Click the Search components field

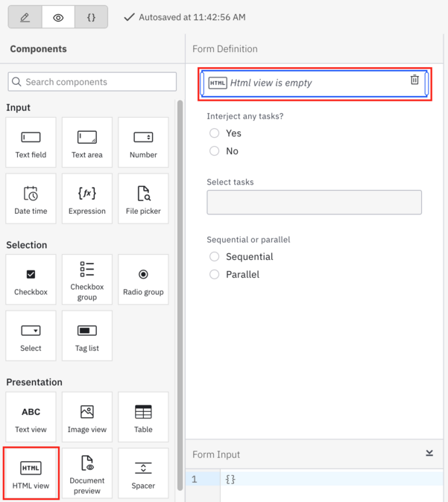click(92, 82)
